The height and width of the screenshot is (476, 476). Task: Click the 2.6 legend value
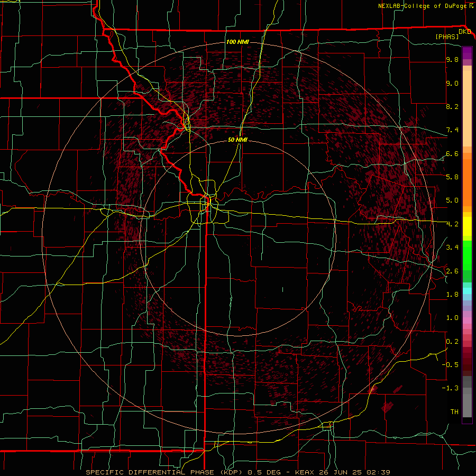tap(452, 271)
